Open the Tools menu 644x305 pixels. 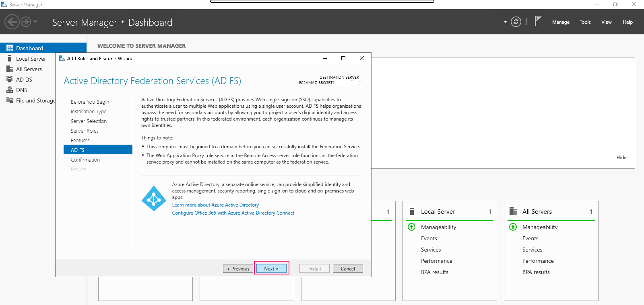pos(585,22)
